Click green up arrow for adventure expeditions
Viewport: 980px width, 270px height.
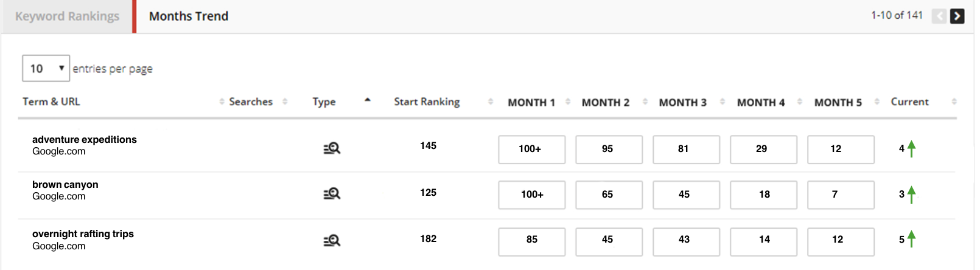coord(911,148)
